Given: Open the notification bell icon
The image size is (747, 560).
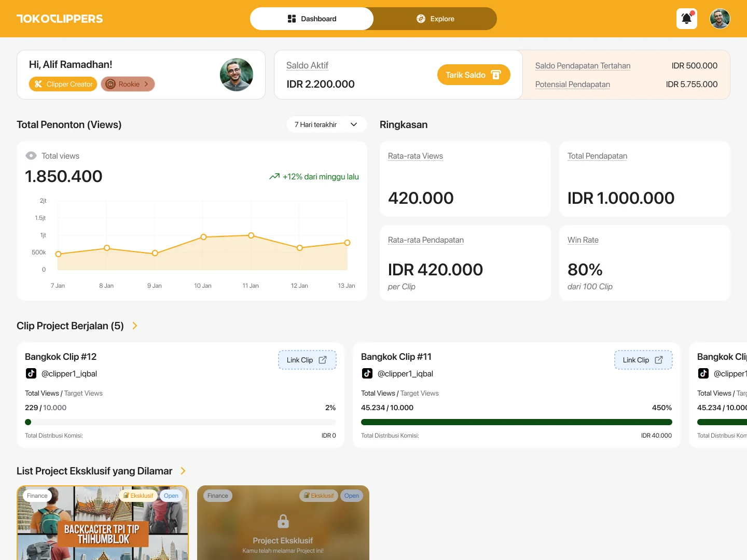Looking at the screenshot, I should (687, 19).
